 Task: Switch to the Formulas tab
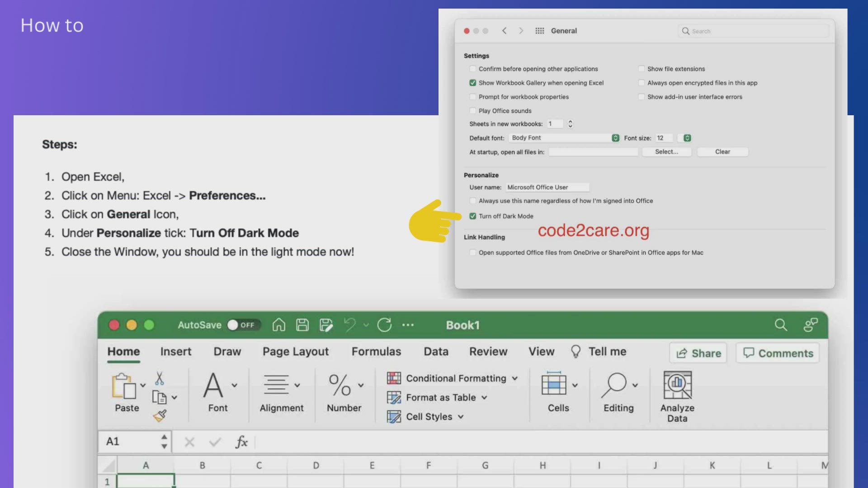(x=376, y=352)
